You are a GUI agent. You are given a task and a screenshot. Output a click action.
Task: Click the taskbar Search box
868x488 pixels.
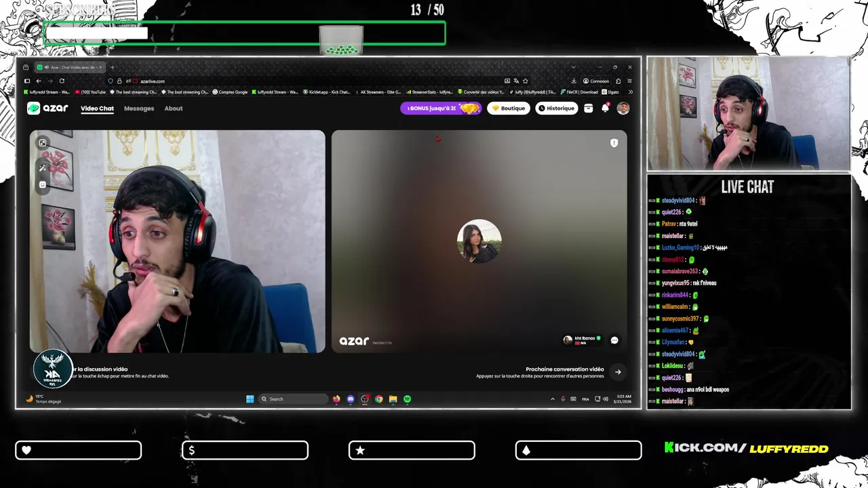[x=294, y=399]
